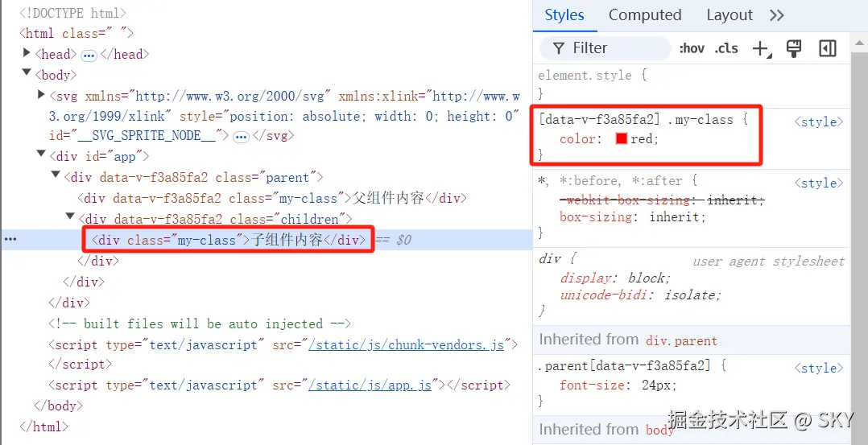Click the element.style rule block
This screenshot has width=868, height=445.
point(692,84)
